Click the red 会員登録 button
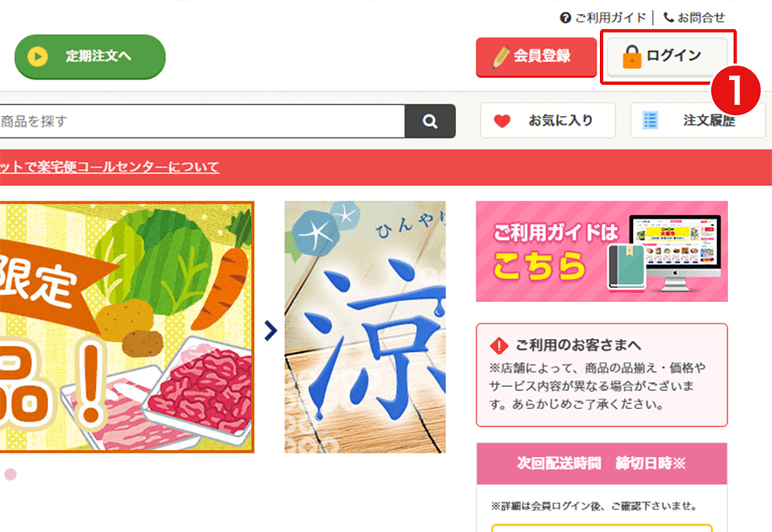772x532 pixels. coord(537,57)
